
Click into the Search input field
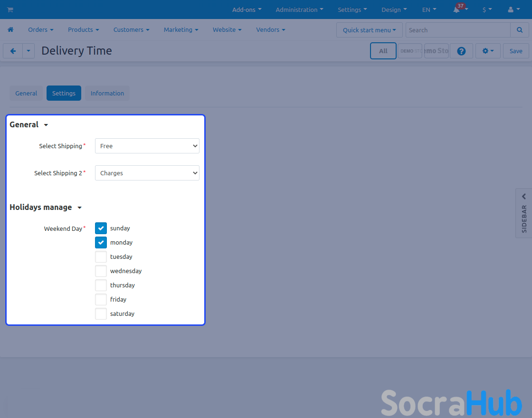tap(457, 30)
